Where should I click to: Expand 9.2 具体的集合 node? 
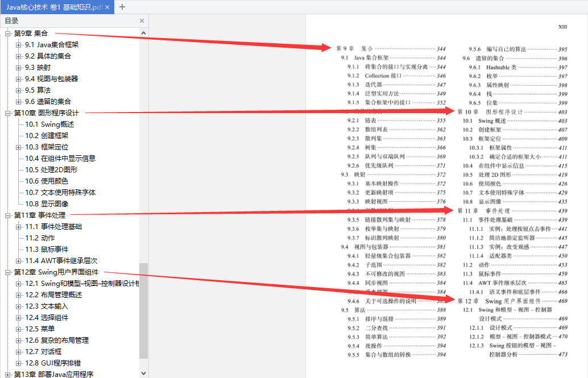[18, 56]
